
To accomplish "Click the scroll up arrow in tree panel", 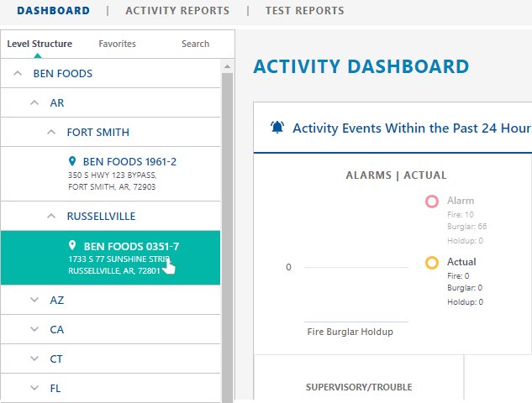I will [227, 65].
